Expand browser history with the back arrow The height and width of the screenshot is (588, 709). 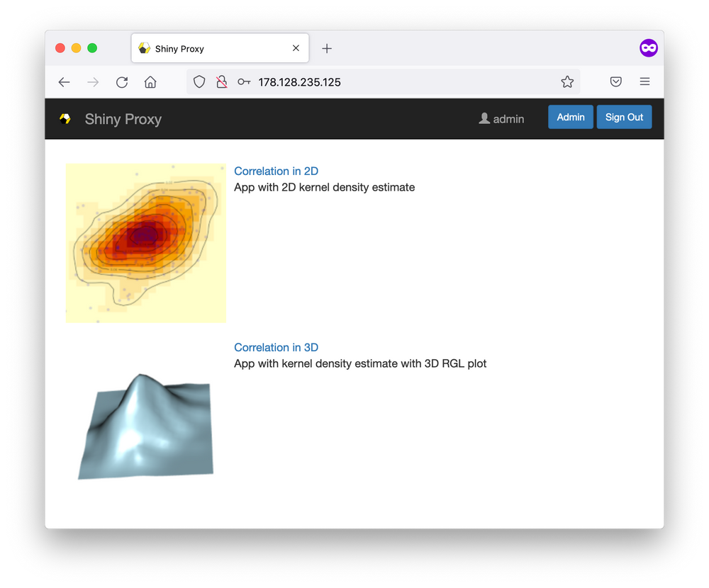click(x=64, y=81)
